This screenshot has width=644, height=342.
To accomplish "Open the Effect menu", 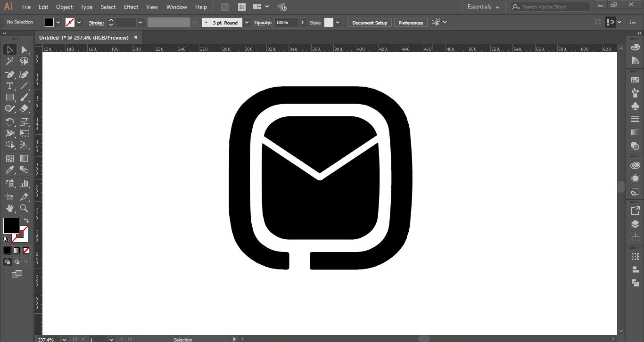I will (x=131, y=7).
